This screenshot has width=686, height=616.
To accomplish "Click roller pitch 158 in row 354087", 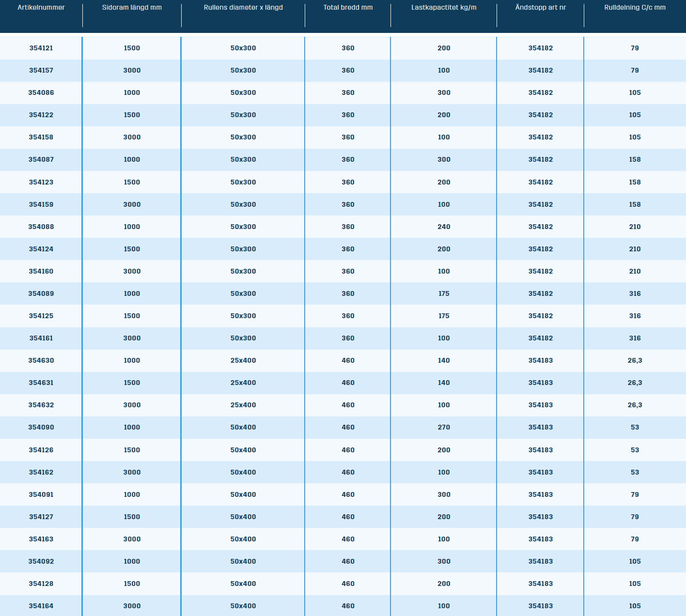I will pyautogui.click(x=635, y=160).
